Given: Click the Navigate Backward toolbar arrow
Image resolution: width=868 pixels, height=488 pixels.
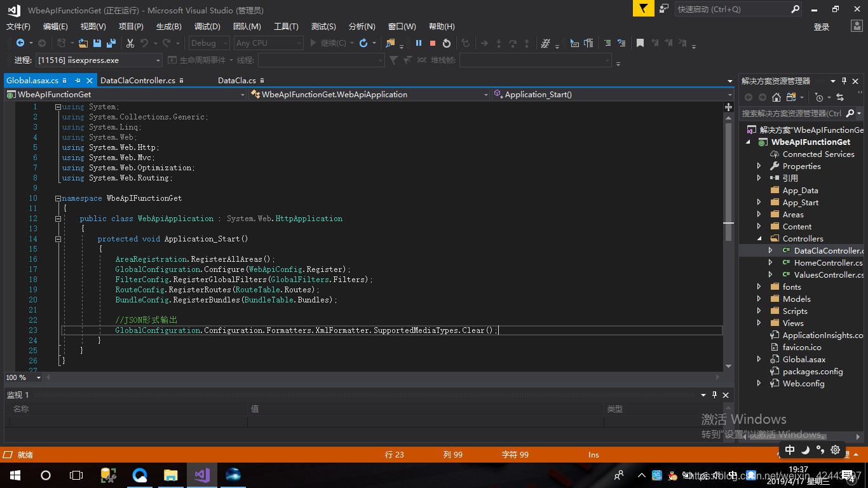Looking at the screenshot, I should (20, 43).
